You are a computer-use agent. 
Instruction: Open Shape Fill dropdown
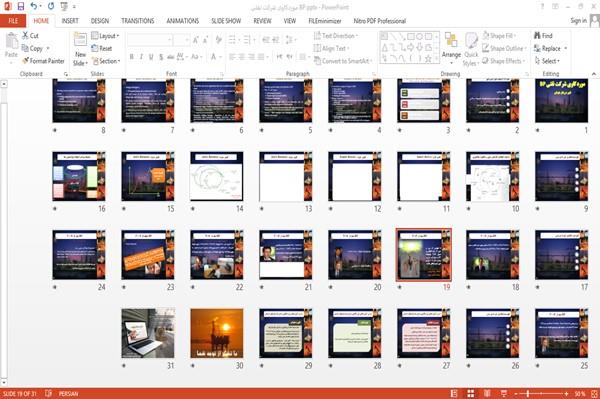499,36
